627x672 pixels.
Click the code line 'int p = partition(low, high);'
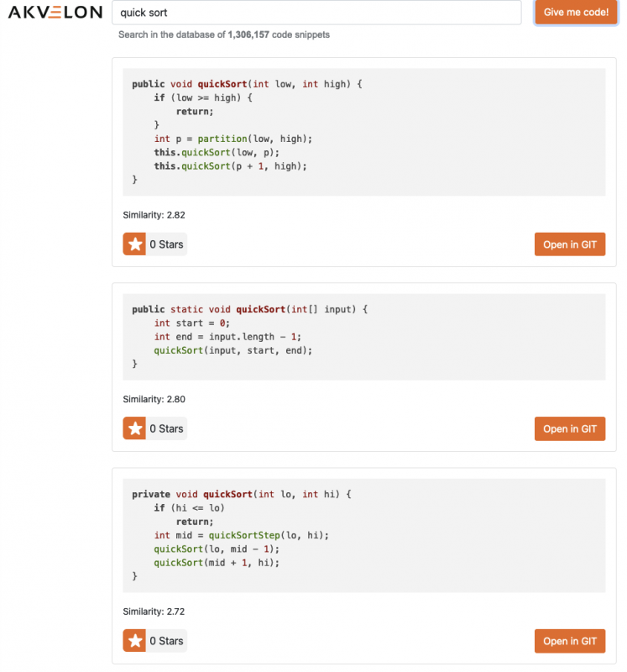click(233, 139)
